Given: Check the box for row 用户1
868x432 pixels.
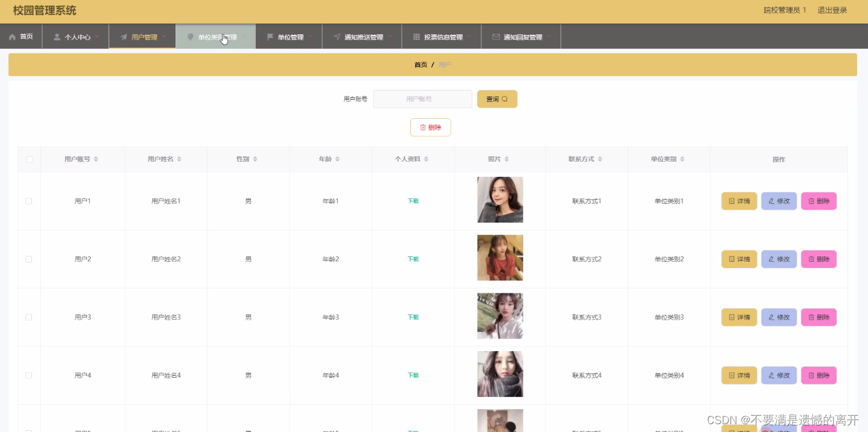Looking at the screenshot, I should (28, 201).
